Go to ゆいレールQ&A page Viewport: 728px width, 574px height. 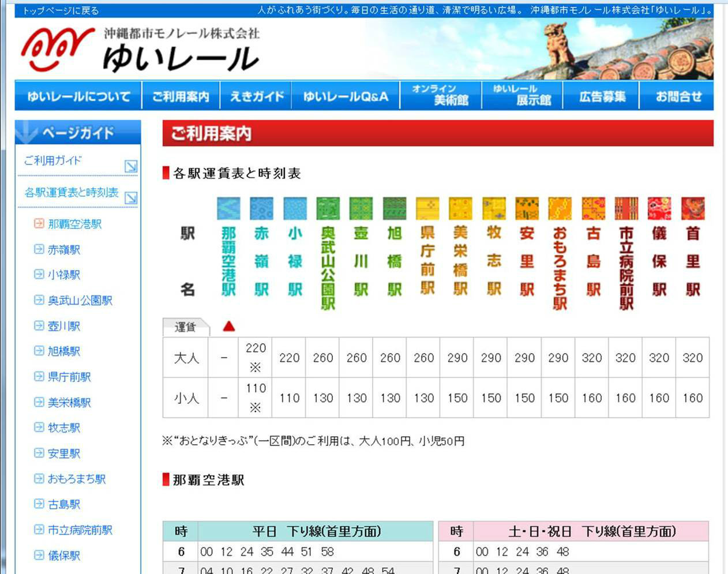click(x=346, y=96)
